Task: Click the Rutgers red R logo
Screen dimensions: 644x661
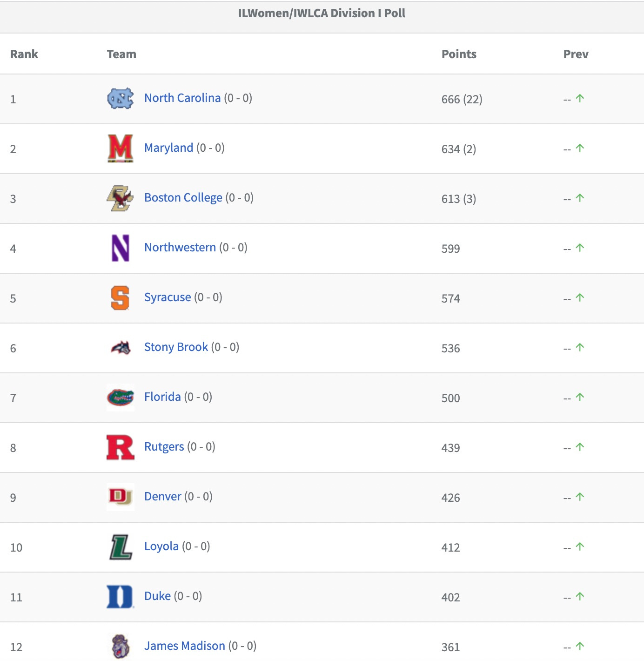Action: [121, 447]
